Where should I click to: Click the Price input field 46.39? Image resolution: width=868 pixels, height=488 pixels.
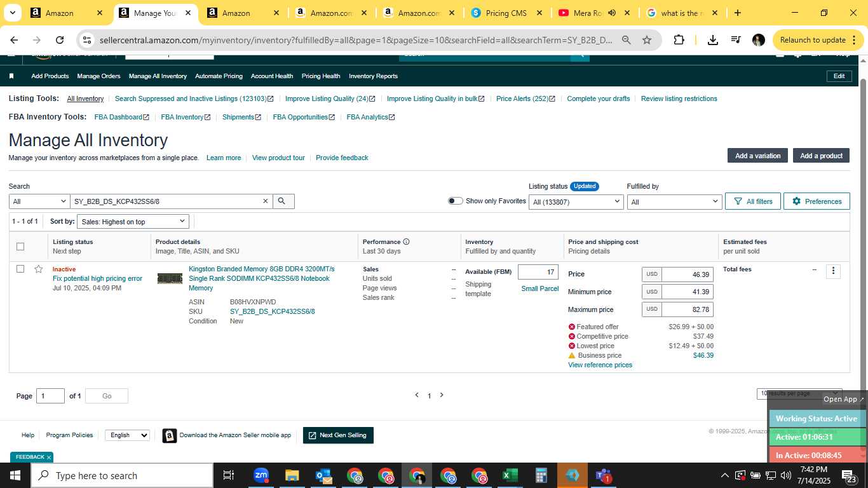[x=687, y=274]
